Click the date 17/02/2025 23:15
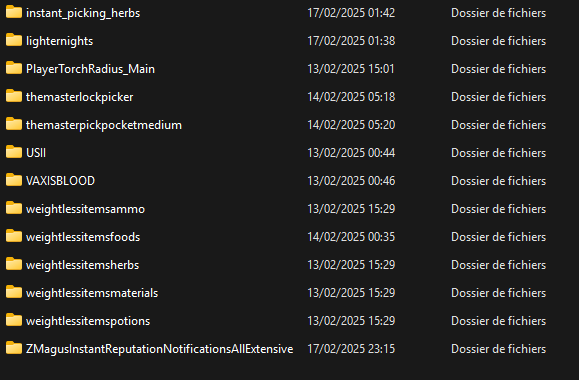Screen dimensions: 579x380 [x=351, y=349]
